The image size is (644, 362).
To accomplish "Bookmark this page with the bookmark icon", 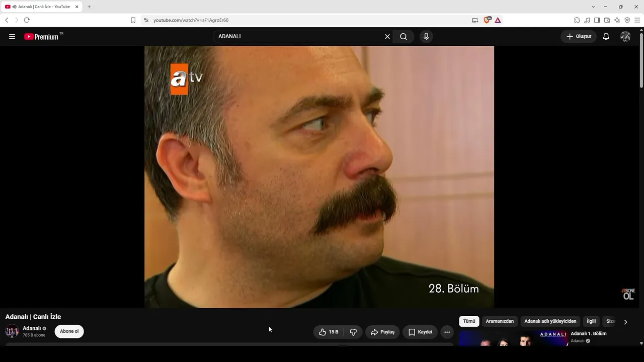I will 133,20.
